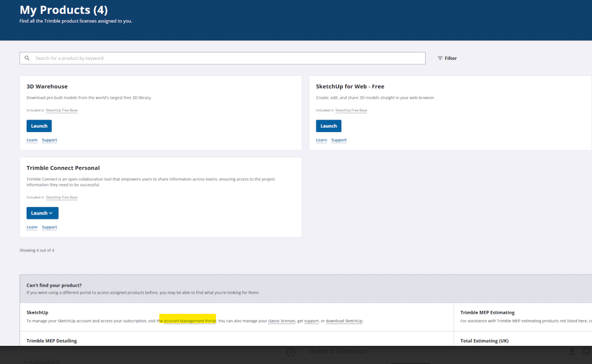Open the Filter options
592x364 pixels.
[447, 58]
